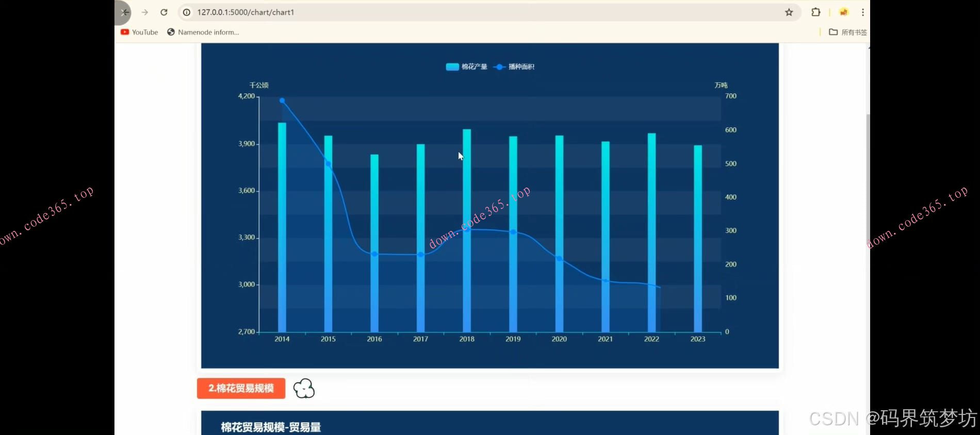The height and width of the screenshot is (435, 980).
Task: Open the 所有书签 bookmarks folder
Action: pyautogui.click(x=848, y=32)
